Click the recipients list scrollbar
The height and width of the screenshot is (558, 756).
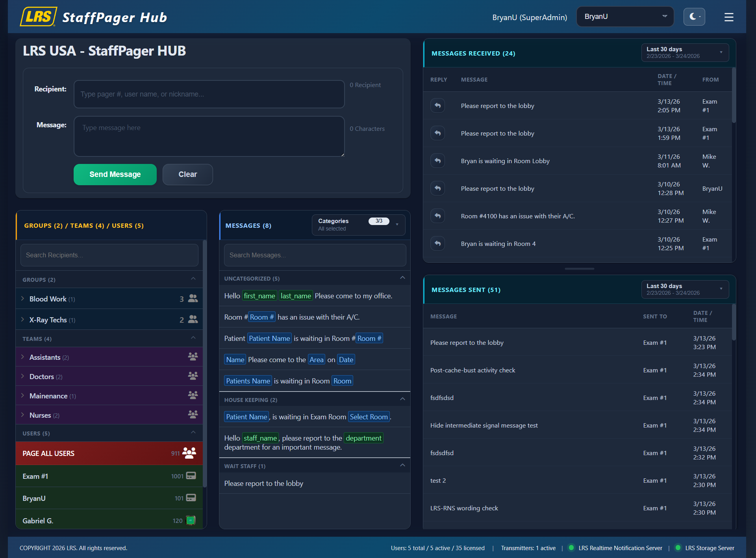[204, 364]
